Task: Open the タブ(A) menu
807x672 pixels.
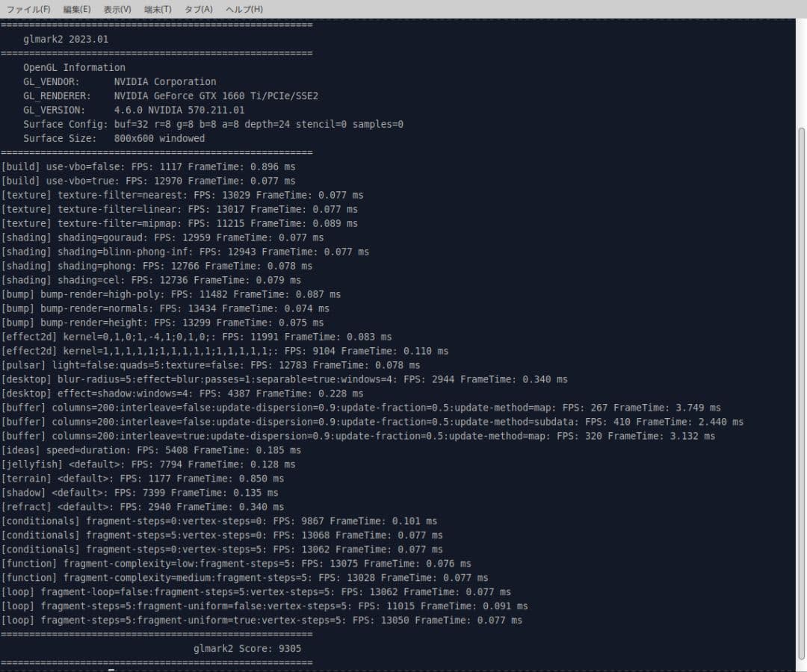Action: (x=198, y=9)
